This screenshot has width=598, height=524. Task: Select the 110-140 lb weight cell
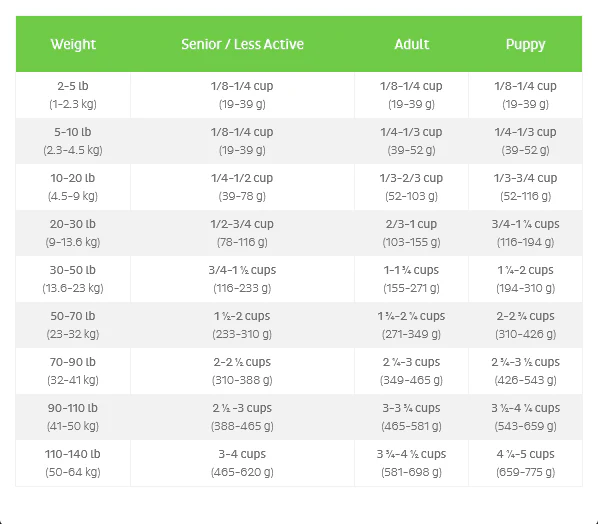click(x=73, y=463)
